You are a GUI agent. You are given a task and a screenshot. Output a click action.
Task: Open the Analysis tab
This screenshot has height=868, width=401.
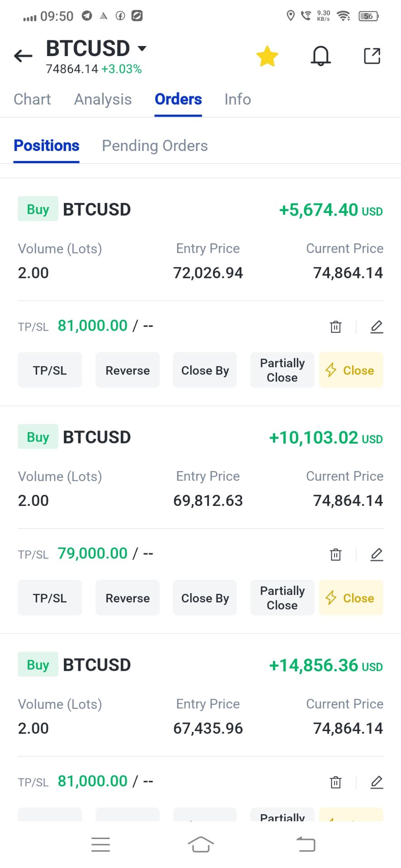coord(103,99)
